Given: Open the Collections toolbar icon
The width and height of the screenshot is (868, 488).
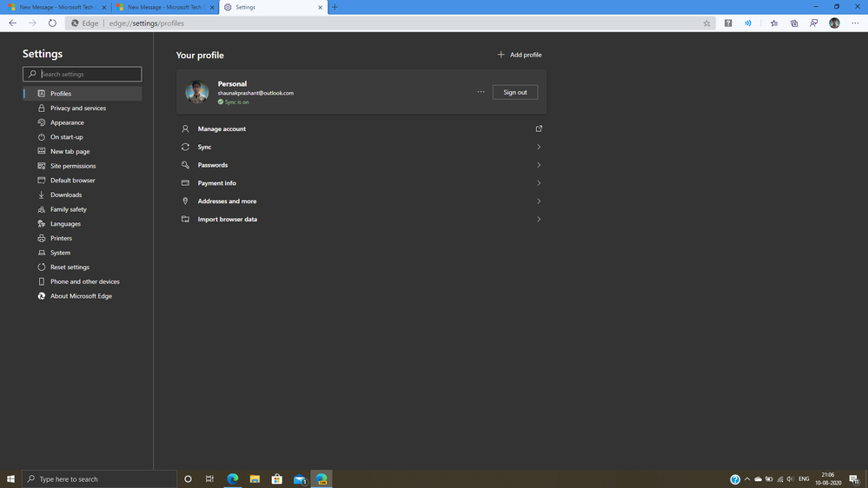Looking at the screenshot, I should pyautogui.click(x=794, y=23).
